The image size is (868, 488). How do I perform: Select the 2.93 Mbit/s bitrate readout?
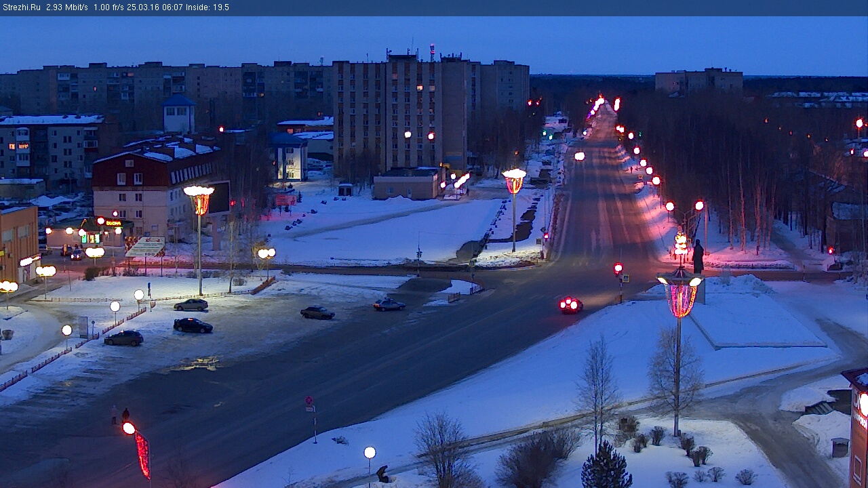(67, 7)
